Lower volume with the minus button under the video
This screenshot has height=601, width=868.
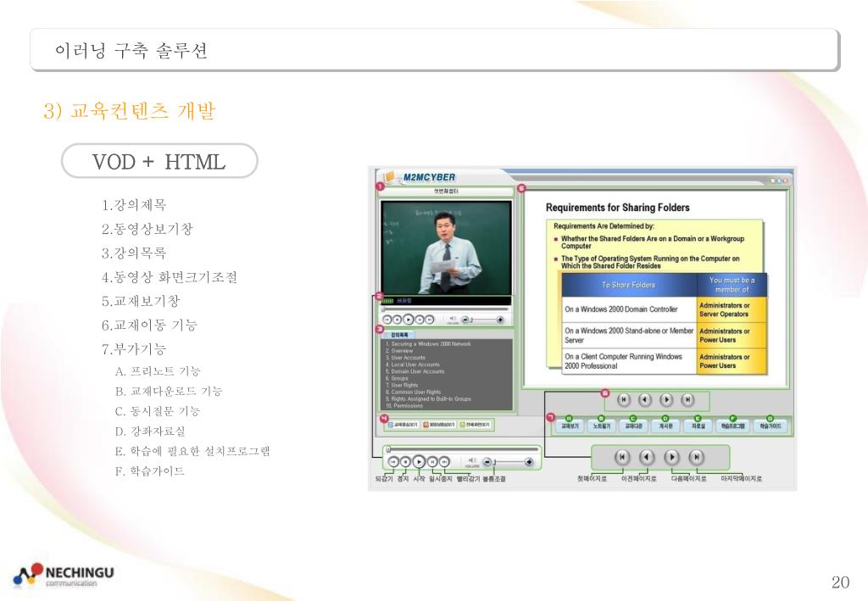tap(465, 320)
